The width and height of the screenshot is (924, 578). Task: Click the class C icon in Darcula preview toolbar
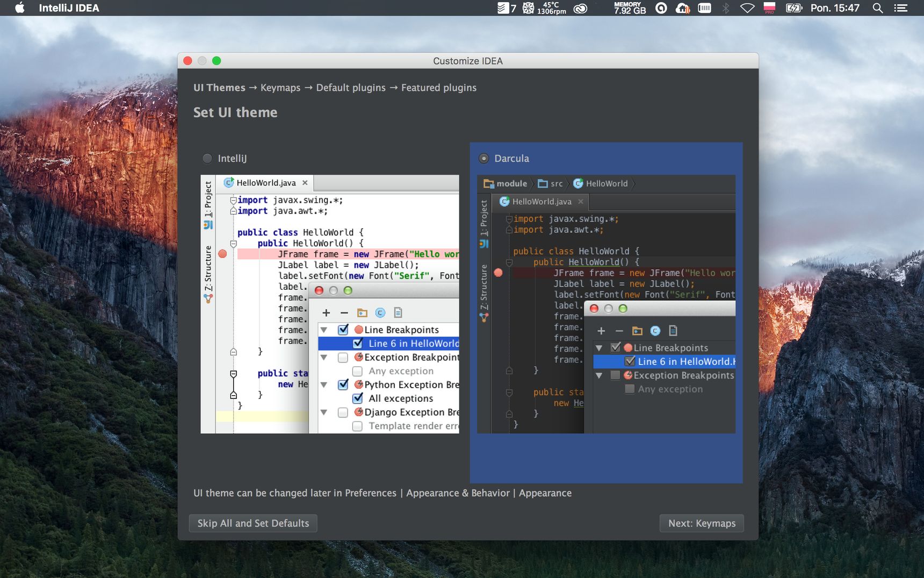click(x=655, y=331)
